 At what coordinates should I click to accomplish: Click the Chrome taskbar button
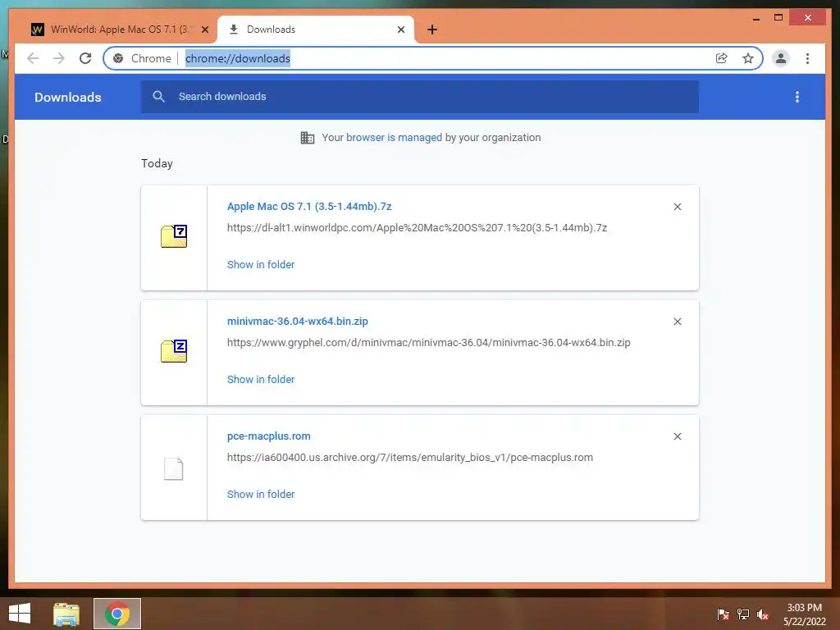(x=117, y=614)
